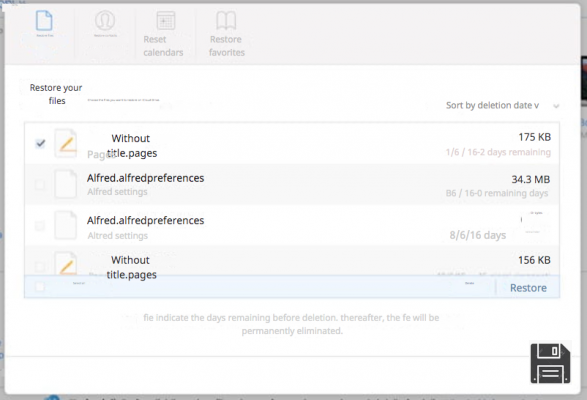Select the 156 KB Without title.pages row
The image size is (587, 400).
pos(292,261)
